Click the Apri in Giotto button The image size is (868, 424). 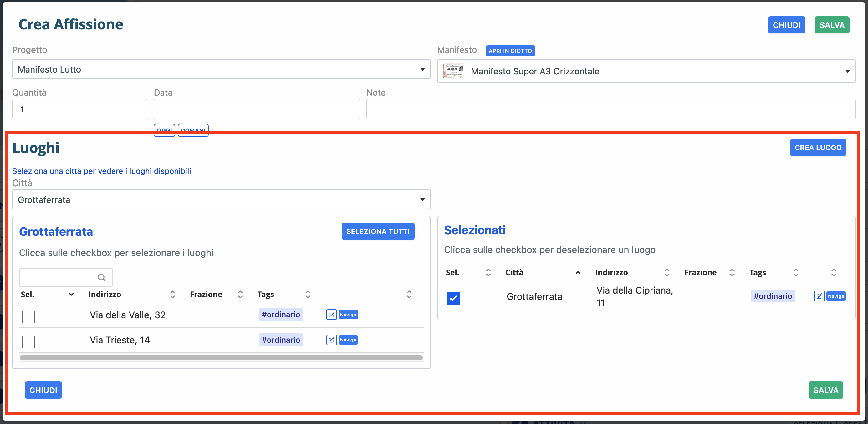pos(510,51)
